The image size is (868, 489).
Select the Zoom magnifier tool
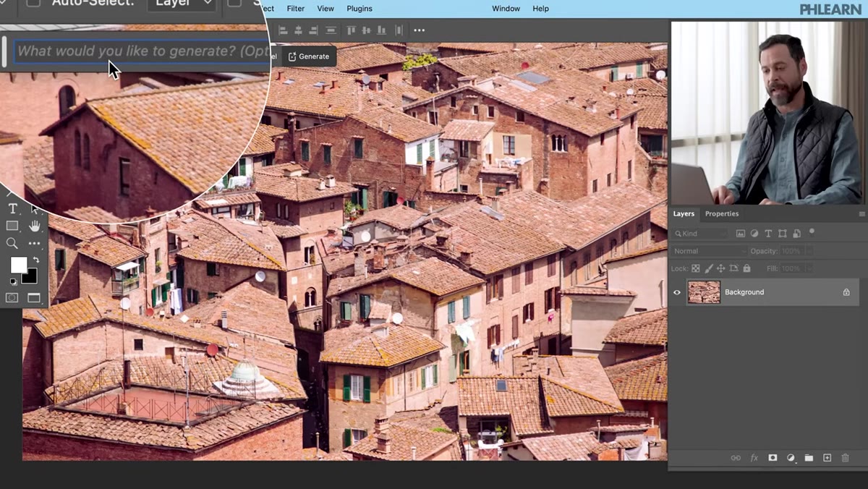coord(12,244)
